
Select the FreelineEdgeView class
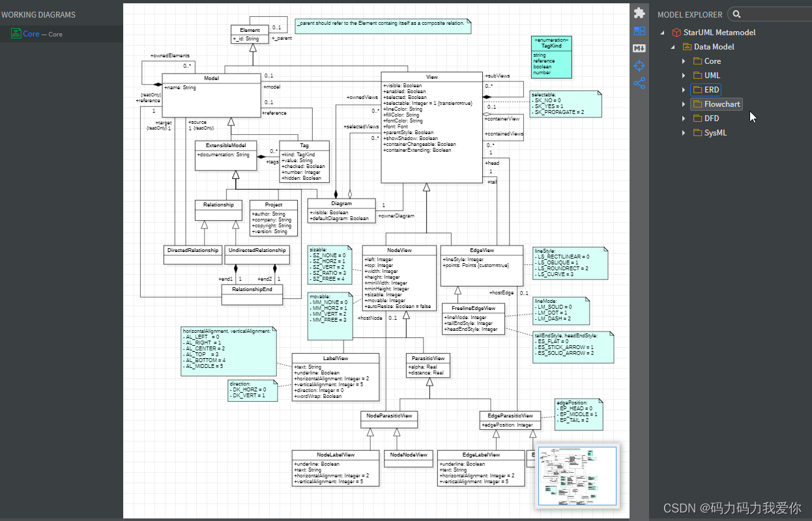point(473,318)
